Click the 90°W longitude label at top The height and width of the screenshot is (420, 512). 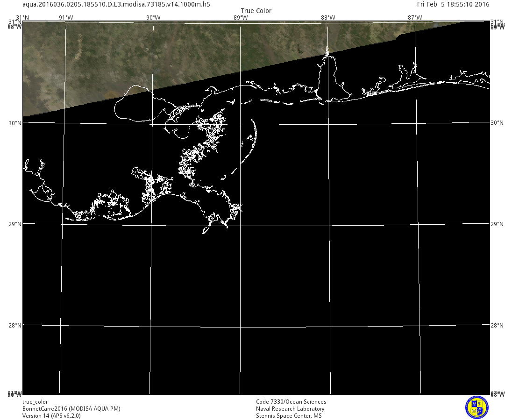click(153, 18)
